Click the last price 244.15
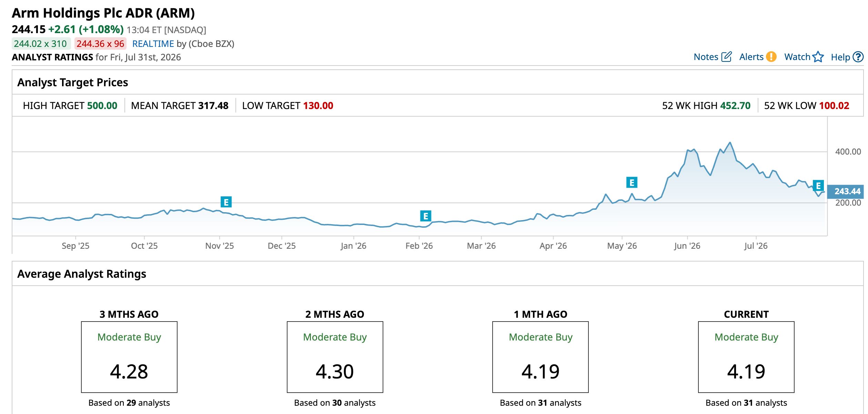The height and width of the screenshot is (414, 868). pos(29,29)
